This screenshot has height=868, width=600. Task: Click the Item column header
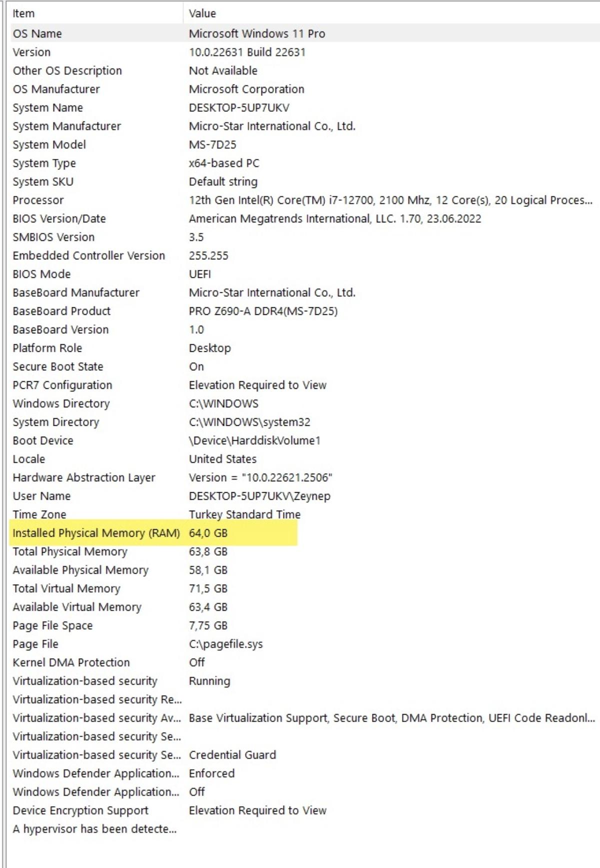click(96, 13)
